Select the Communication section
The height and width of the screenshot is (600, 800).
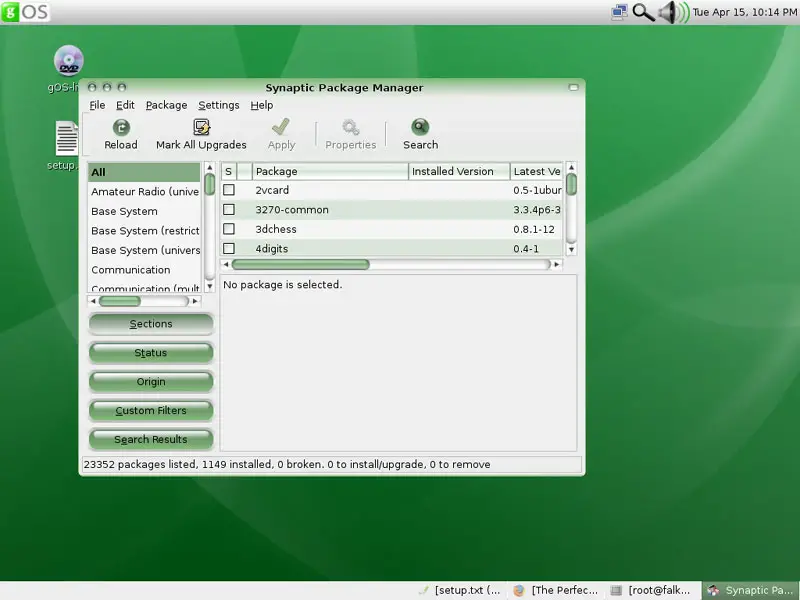coord(144,269)
